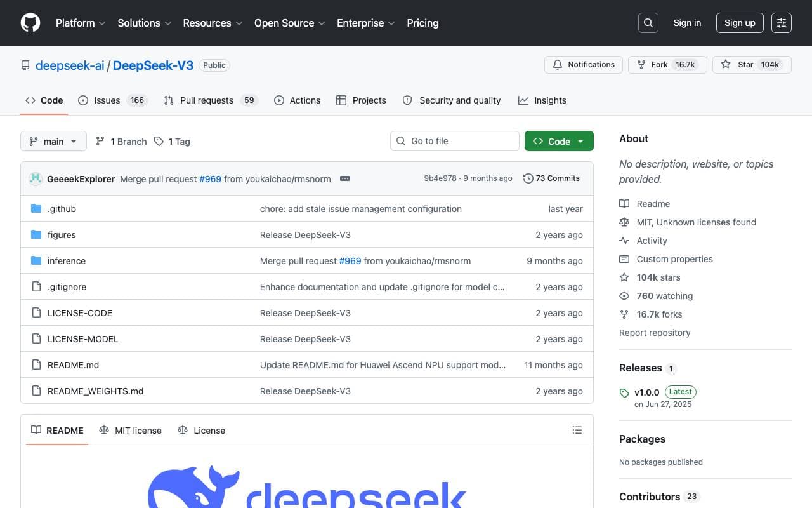Open 73 Commits history
The width and height of the screenshot is (812, 508).
click(551, 178)
